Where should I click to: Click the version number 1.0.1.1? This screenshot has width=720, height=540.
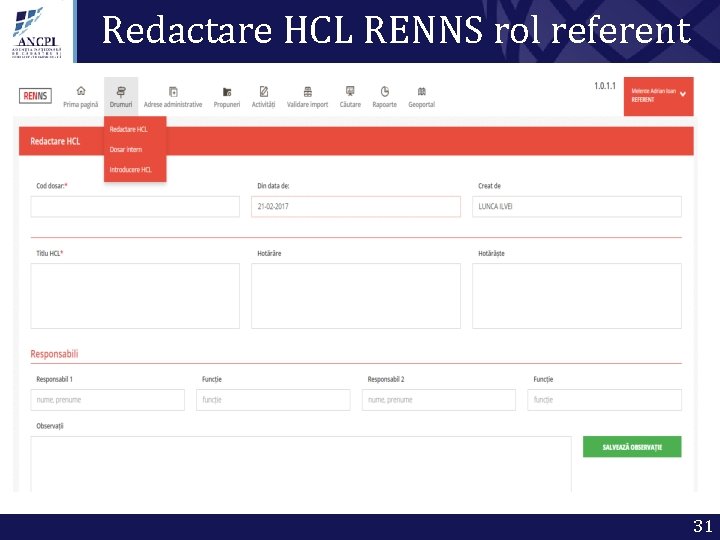point(605,86)
